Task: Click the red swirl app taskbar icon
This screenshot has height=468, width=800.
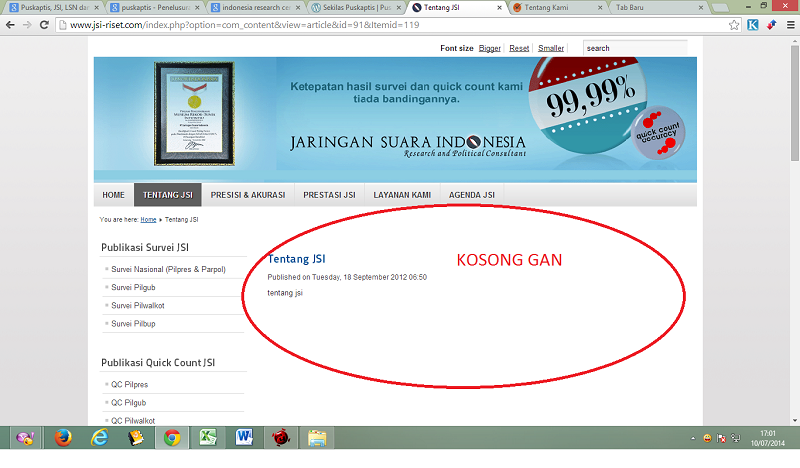Action: [281, 438]
